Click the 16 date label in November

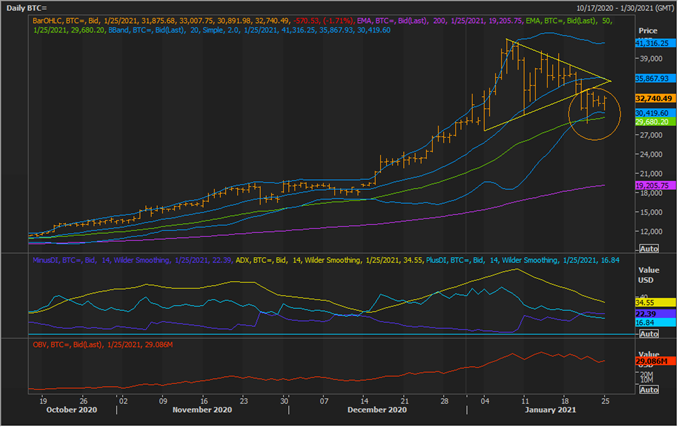204,401
